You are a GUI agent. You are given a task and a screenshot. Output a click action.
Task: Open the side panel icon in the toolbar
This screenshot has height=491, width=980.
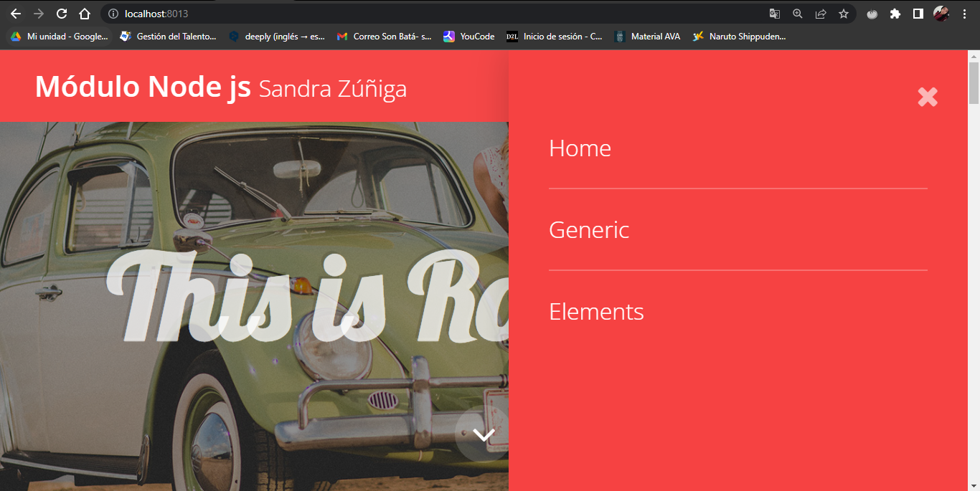[x=918, y=14]
